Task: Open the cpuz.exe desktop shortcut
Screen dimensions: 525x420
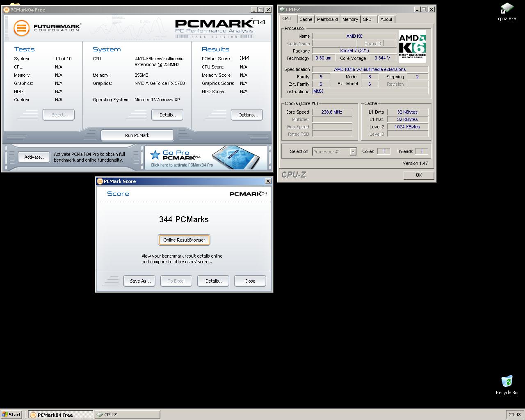Action: click(507, 11)
